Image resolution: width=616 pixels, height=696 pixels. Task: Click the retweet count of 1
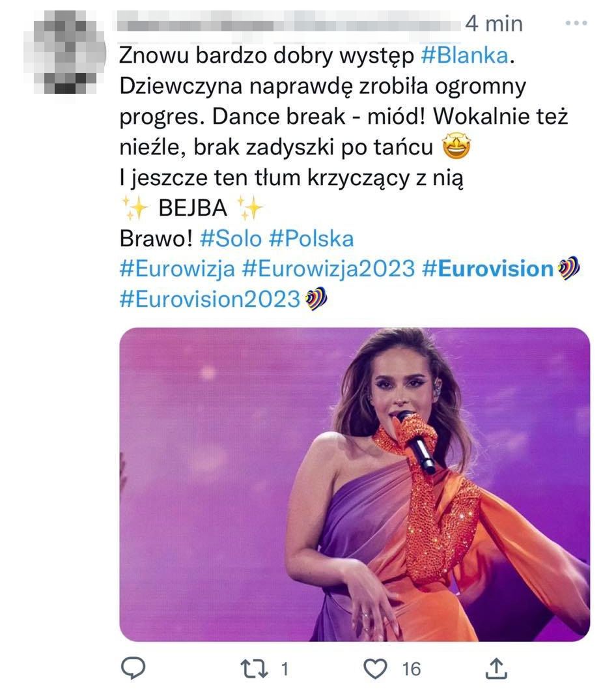[x=284, y=669]
